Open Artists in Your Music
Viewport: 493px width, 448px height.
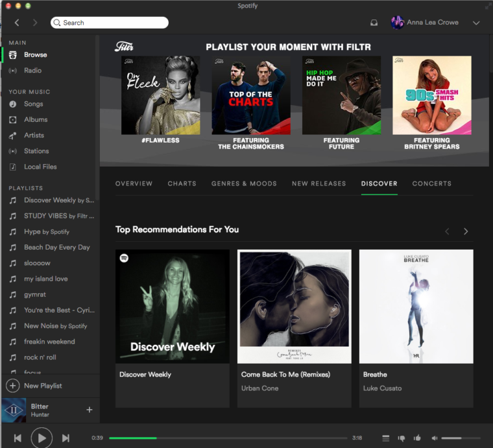[34, 135]
